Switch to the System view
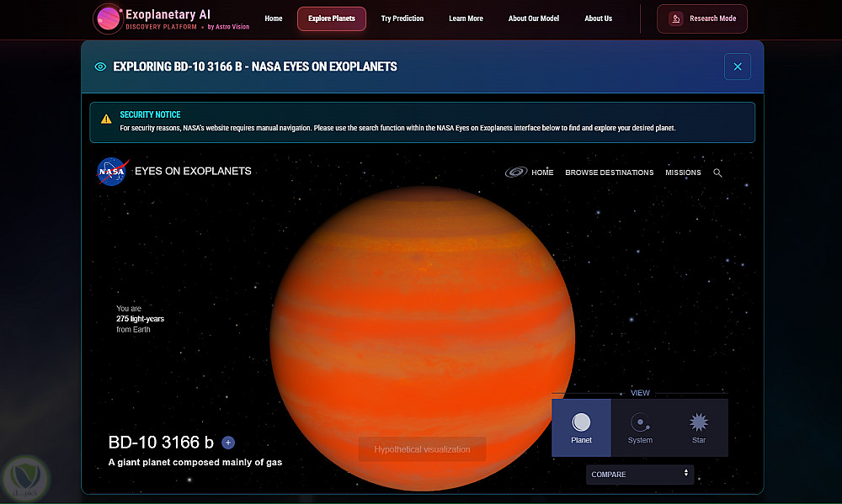The image size is (842, 504). pos(640,427)
